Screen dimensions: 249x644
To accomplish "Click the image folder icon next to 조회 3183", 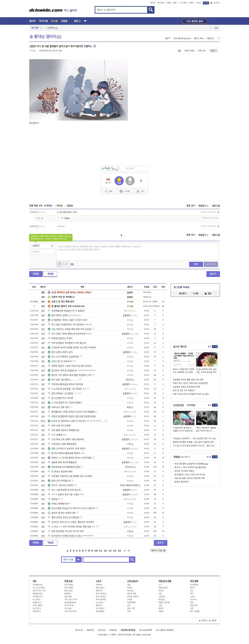I will click(179, 51).
